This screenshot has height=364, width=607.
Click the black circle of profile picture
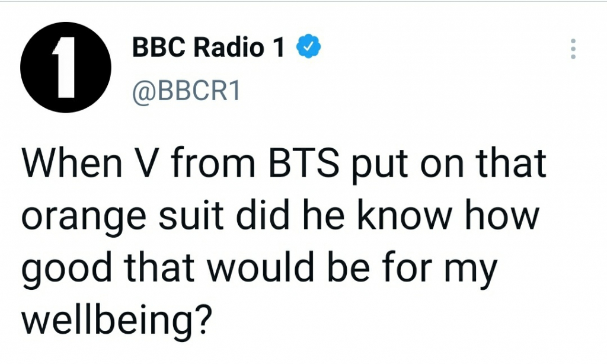66,68
